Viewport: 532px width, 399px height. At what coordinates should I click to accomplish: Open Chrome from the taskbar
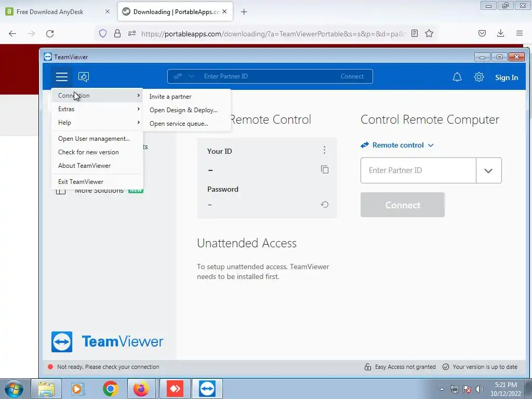110,389
